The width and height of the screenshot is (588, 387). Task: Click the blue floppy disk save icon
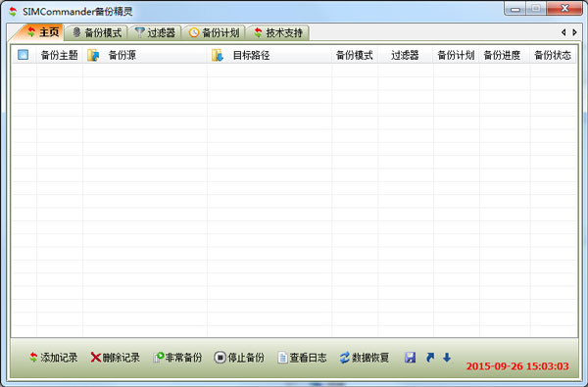410,358
